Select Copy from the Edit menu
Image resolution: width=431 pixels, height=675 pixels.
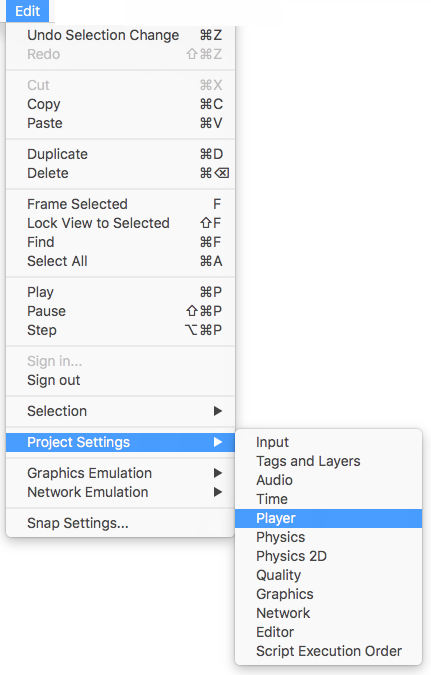[121, 104]
